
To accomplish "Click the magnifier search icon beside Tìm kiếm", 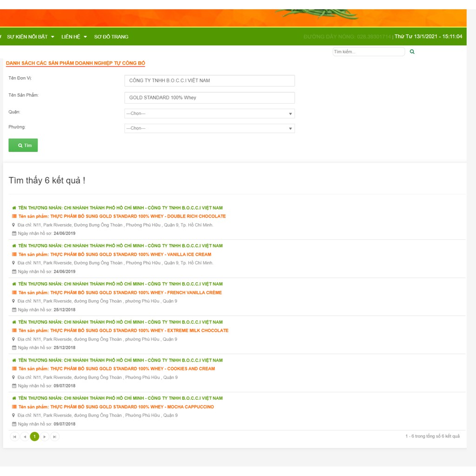I will point(412,52).
